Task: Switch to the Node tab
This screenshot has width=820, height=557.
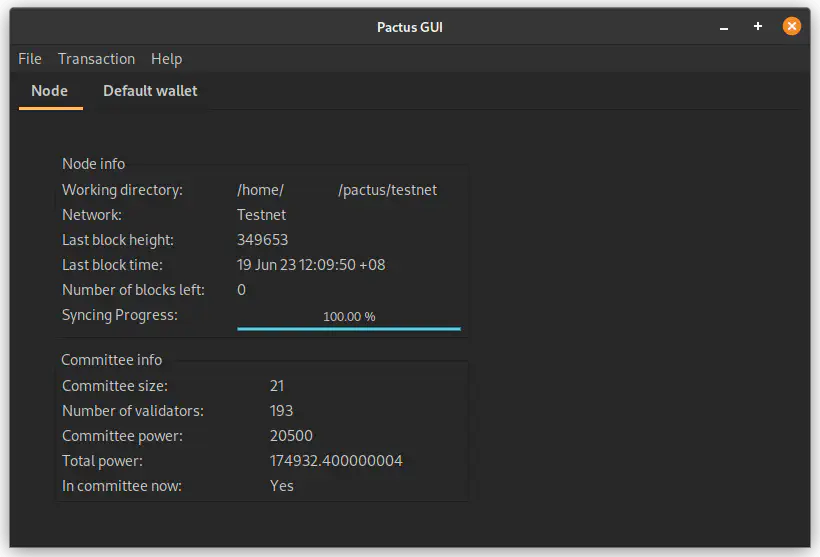Action: pos(50,90)
